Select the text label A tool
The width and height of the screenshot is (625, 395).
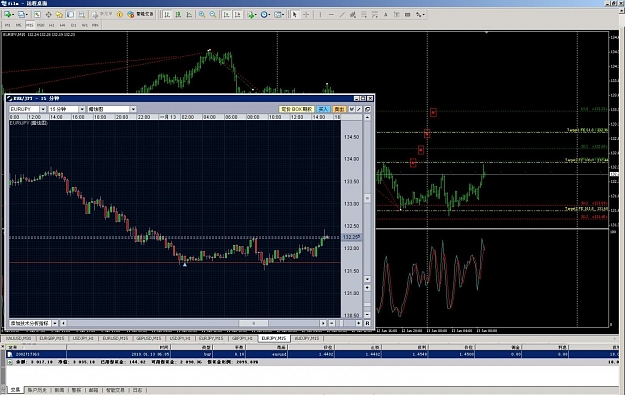coord(385,14)
